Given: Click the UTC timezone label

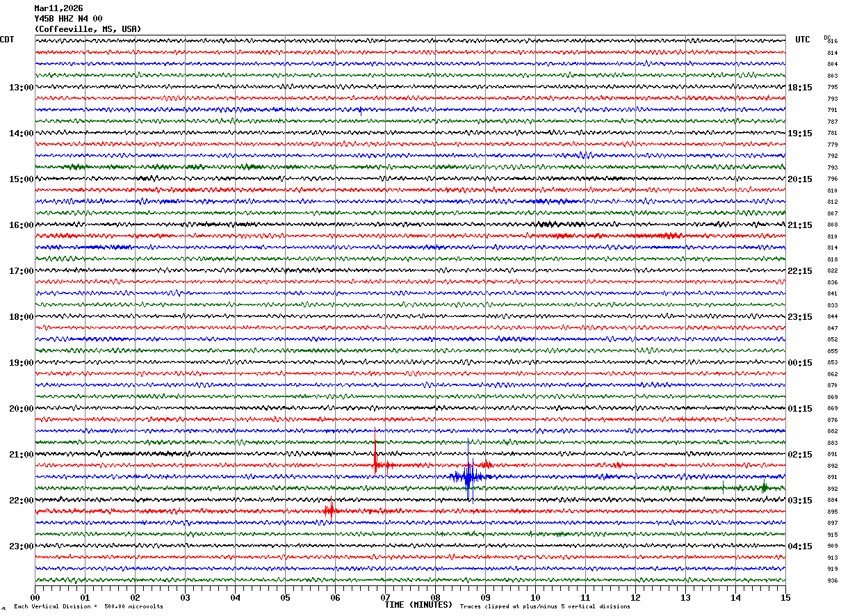Looking at the screenshot, I should 803,40.
